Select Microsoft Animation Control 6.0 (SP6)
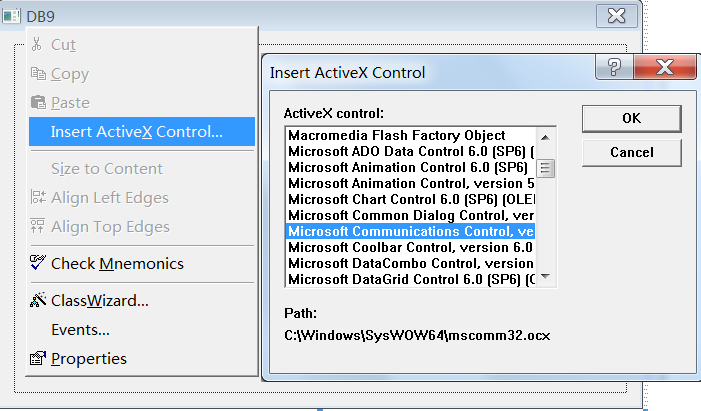Screen dimensions: 701x411 410,167
